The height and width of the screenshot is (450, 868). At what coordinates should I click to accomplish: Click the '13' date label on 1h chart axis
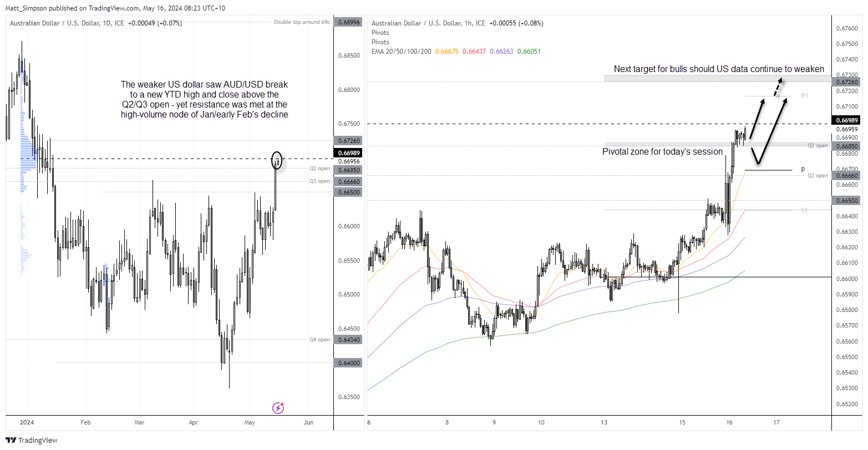coord(605,422)
